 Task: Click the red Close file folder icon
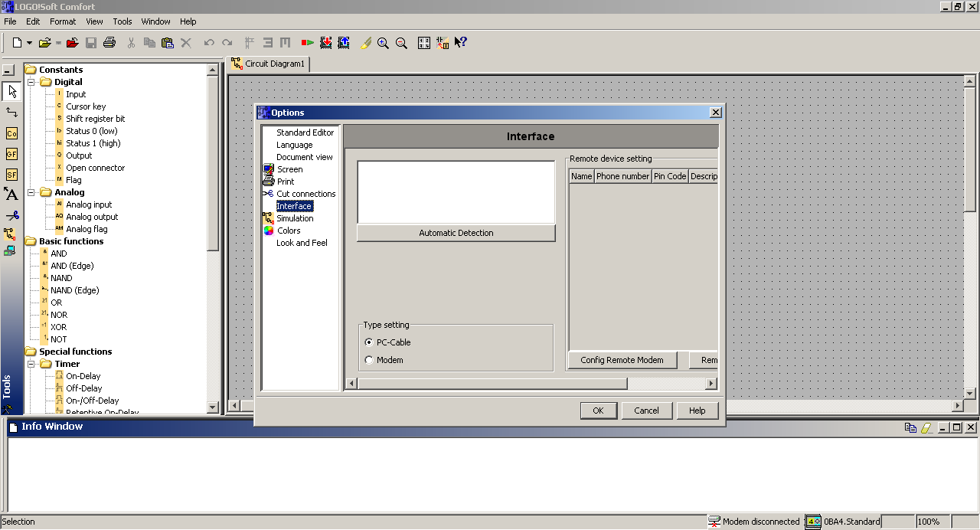coord(72,43)
